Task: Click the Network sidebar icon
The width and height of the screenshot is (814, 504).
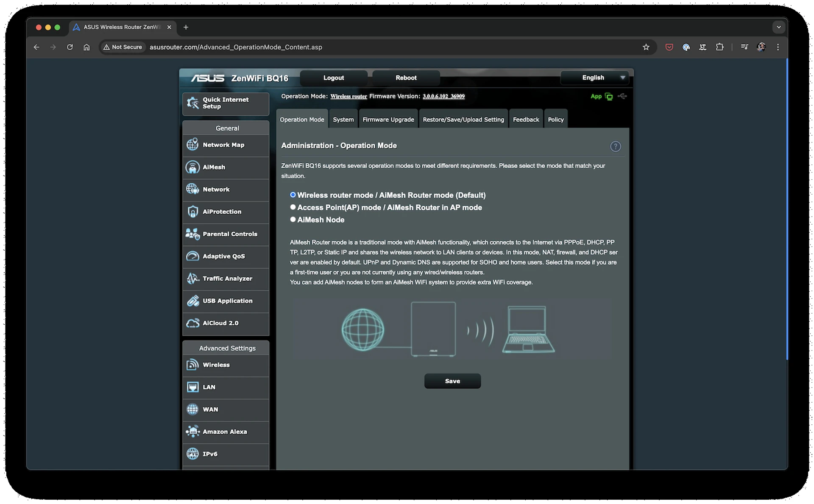Action: pyautogui.click(x=192, y=189)
